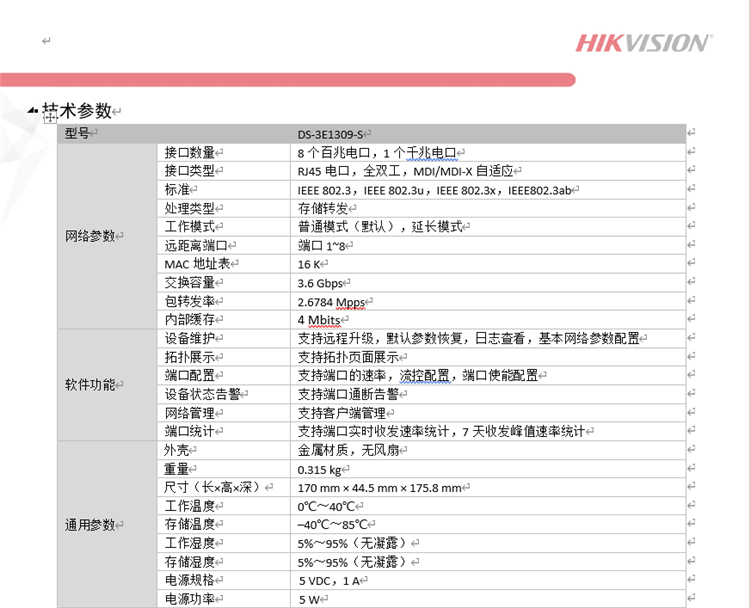Viewport: 750px width, 608px height.
Task: Click the 端口 1~8 value cell
Action: pos(488,245)
